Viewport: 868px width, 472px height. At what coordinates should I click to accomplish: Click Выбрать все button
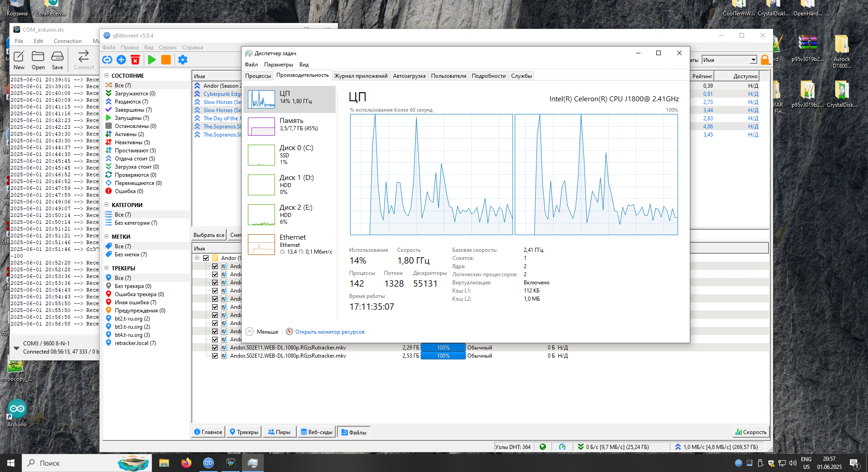click(x=209, y=235)
